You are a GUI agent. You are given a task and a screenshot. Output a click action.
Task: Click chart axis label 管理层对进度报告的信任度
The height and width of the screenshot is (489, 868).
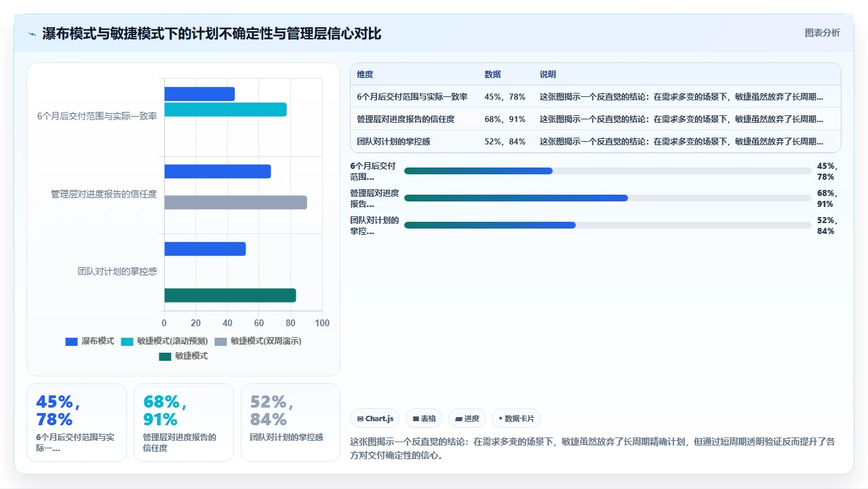pos(104,195)
